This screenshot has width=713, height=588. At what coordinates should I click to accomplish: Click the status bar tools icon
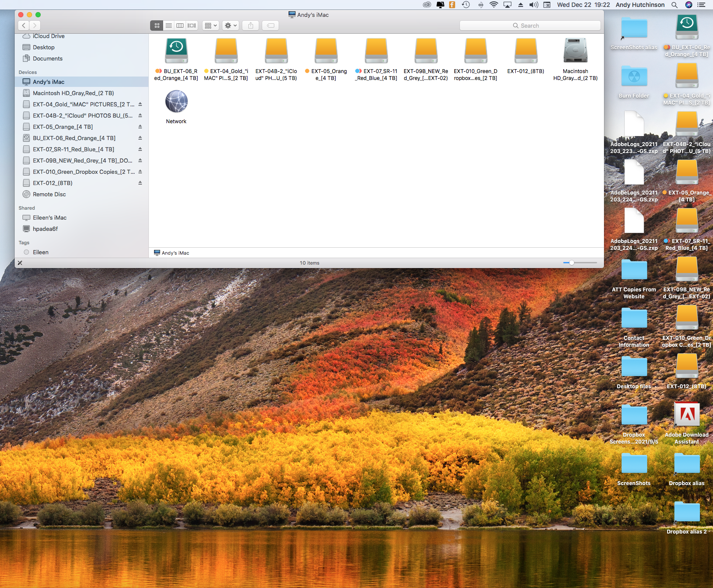coord(20,263)
